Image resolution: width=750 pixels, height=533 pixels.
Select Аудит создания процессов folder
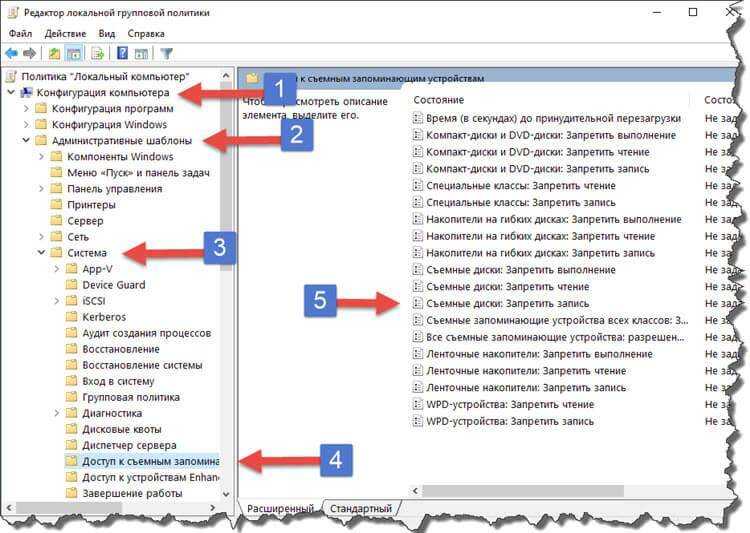[x=147, y=333]
